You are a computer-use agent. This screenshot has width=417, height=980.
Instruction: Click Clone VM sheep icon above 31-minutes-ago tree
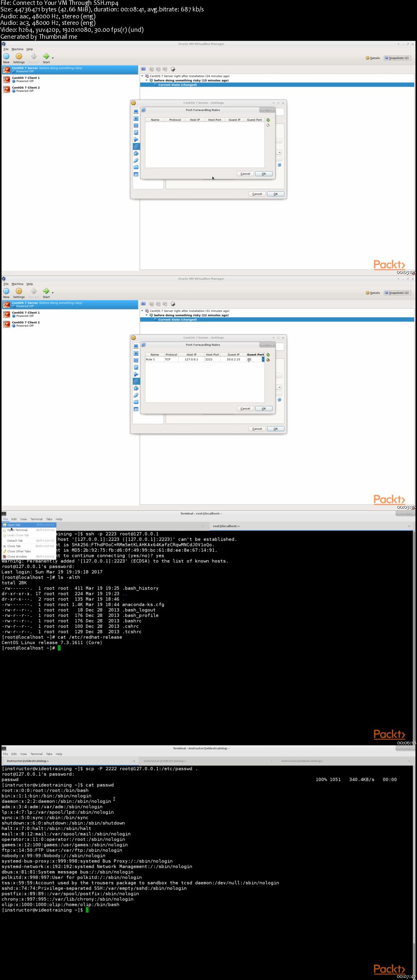[173, 304]
